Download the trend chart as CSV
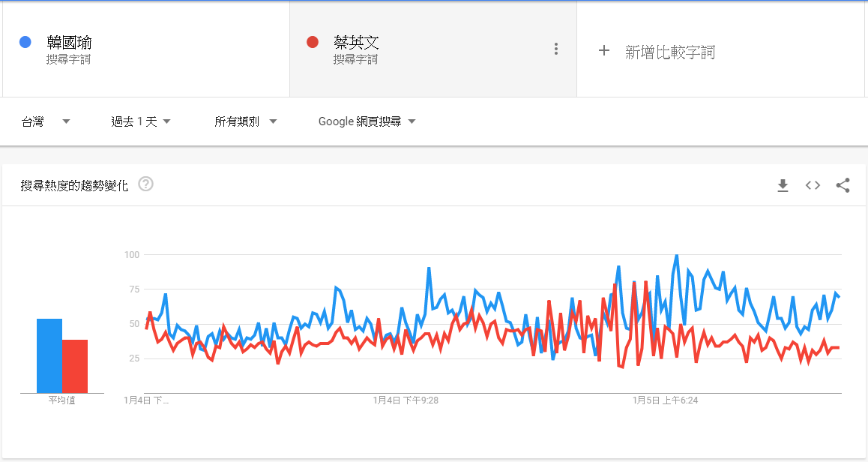This screenshot has height=462, width=868. click(x=783, y=185)
